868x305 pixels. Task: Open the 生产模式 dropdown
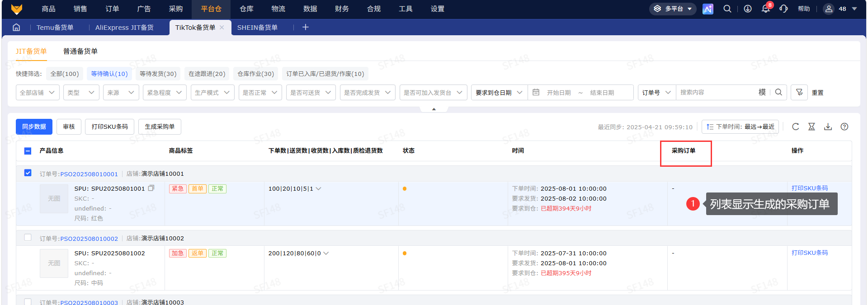pos(212,92)
